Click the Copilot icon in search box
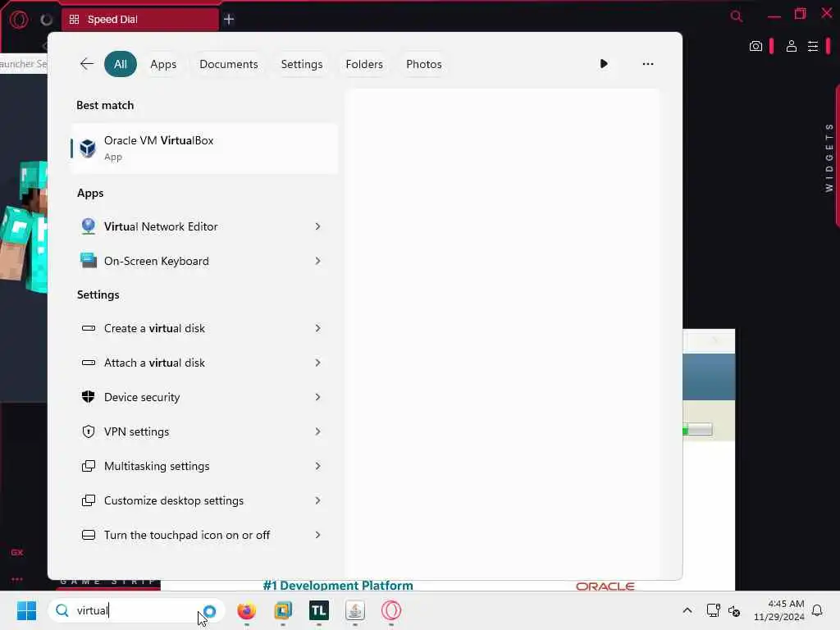 pyautogui.click(x=209, y=610)
